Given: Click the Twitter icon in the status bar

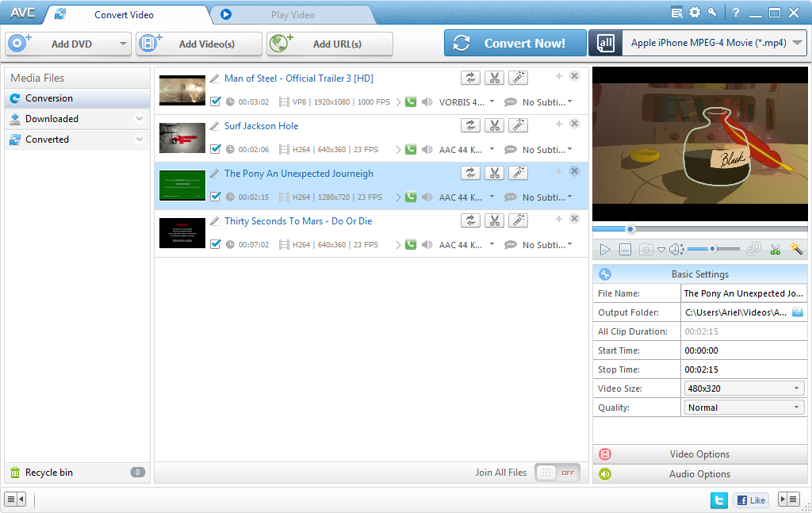Looking at the screenshot, I should pos(718,500).
